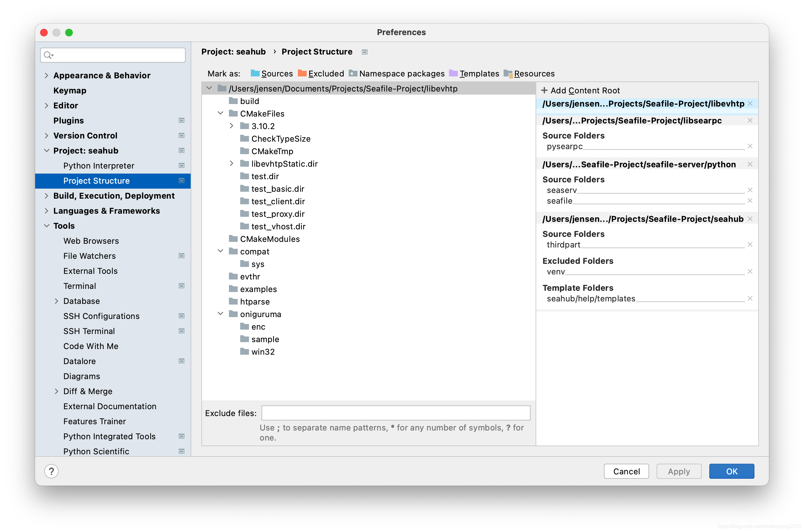Remove seafile-server/python content root
This screenshot has height=532, width=804.
[x=750, y=164]
